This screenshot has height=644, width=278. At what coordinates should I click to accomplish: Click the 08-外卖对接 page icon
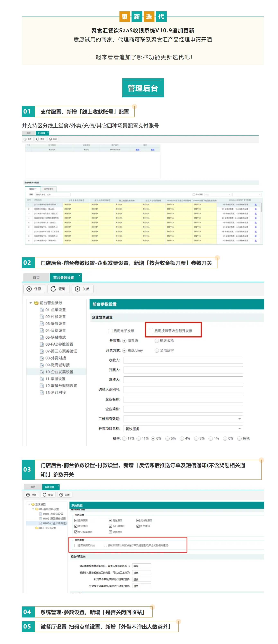point(42,358)
